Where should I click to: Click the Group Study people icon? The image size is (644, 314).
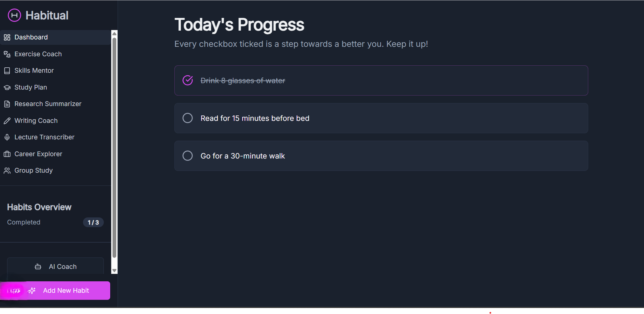click(x=7, y=171)
